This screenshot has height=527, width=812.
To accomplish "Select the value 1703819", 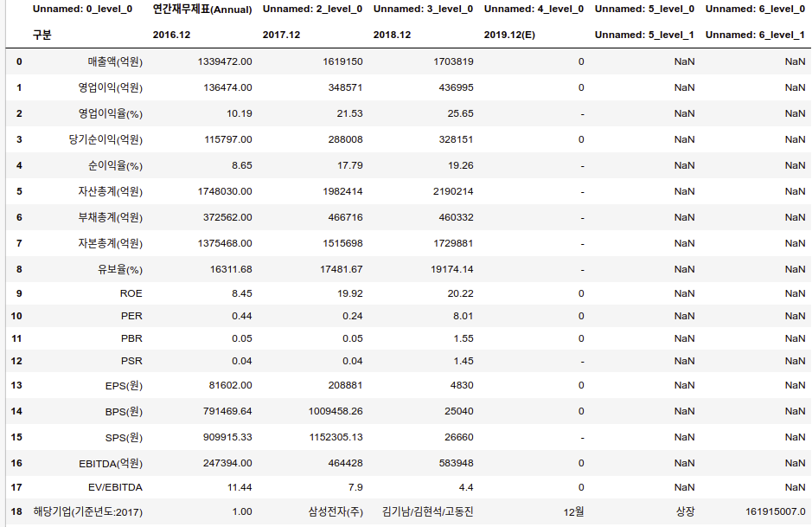I will pos(454,61).
